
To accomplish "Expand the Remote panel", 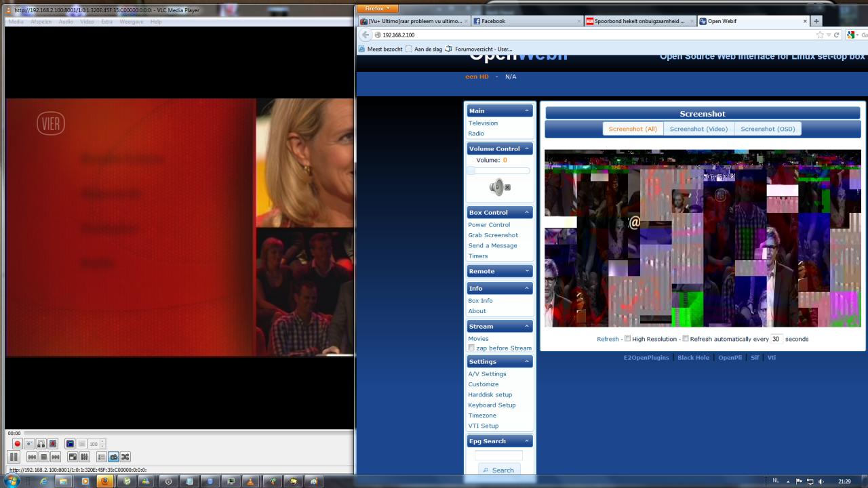I will 527,272.
